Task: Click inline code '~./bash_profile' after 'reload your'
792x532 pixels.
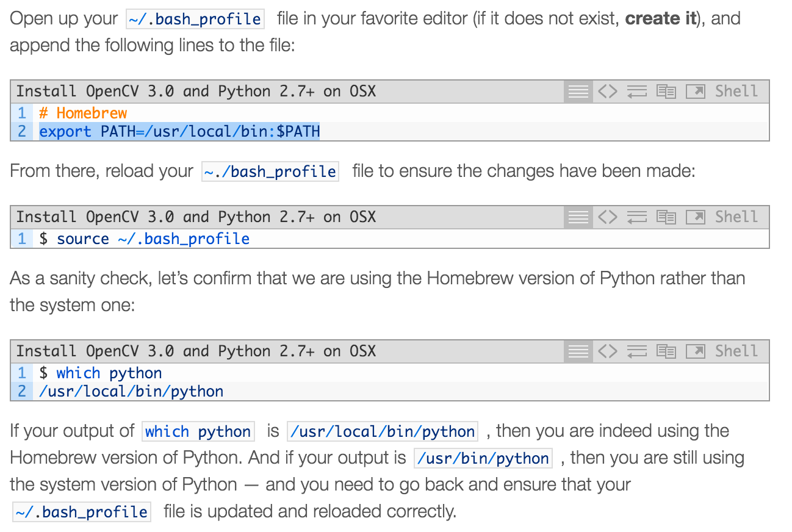Action: tap(270, 171)
